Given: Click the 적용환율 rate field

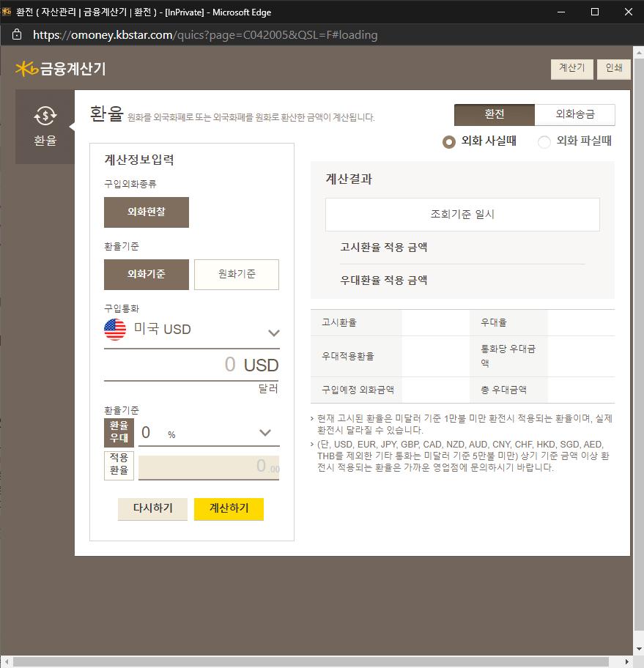Looking at the screenshot, I should [209, 467].
